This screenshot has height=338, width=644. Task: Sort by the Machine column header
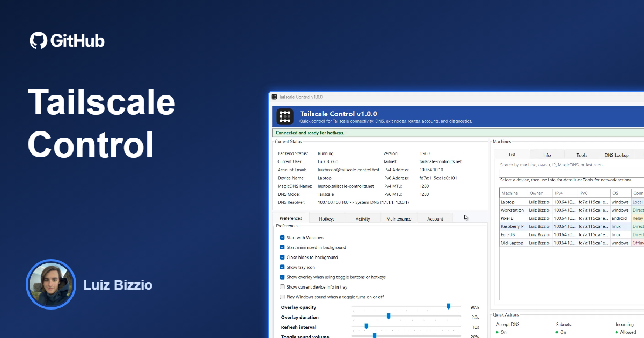(x=513, y=193)
